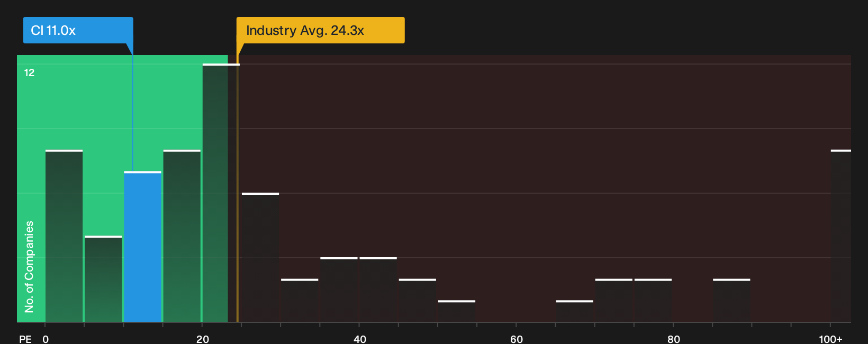Click the bar at PE 35-40
Screen dimensions: 868x344
339,289
